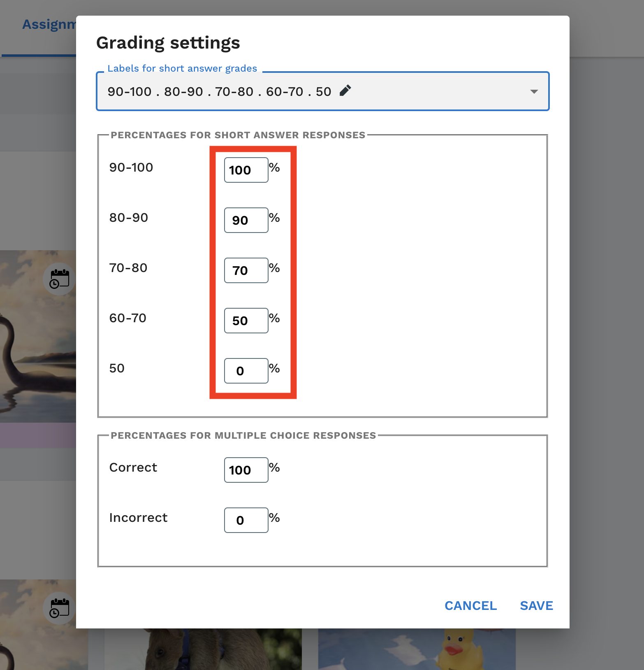The height and width of the screenshot is (670, 644).
Task: Click the lower calendar clock schedule icon
Action: coord(59,608)
